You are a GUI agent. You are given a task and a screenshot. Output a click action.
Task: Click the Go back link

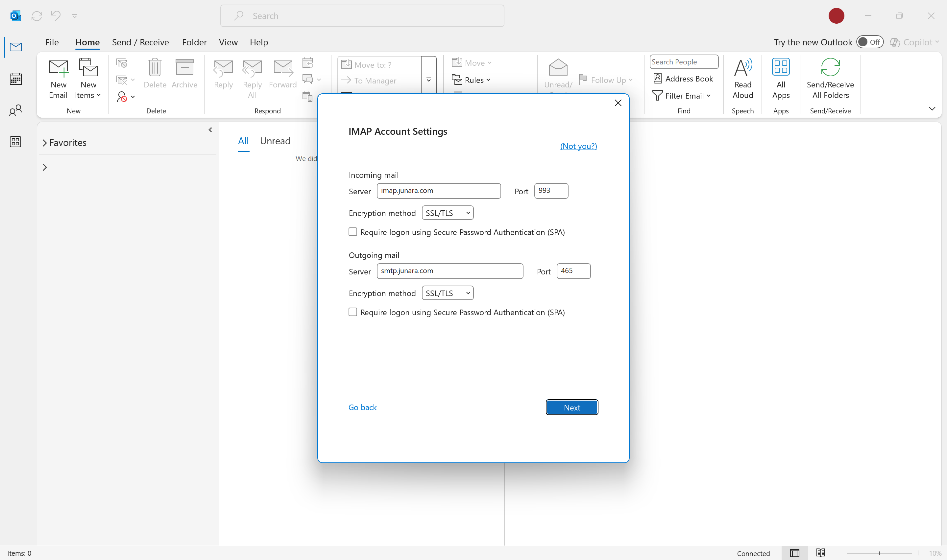(x=362, y=407)
